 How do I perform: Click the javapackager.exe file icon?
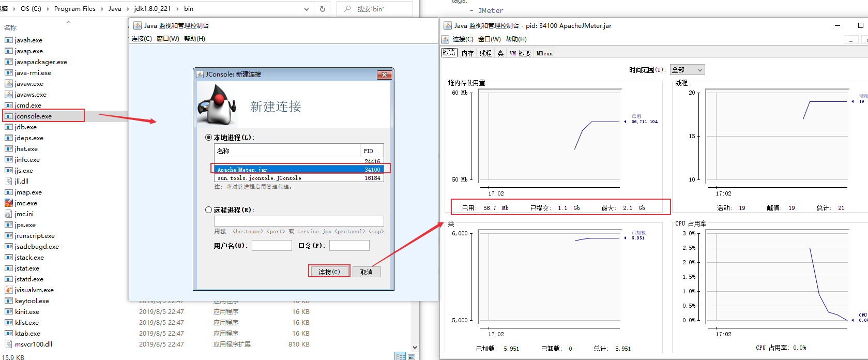[9, 62]
